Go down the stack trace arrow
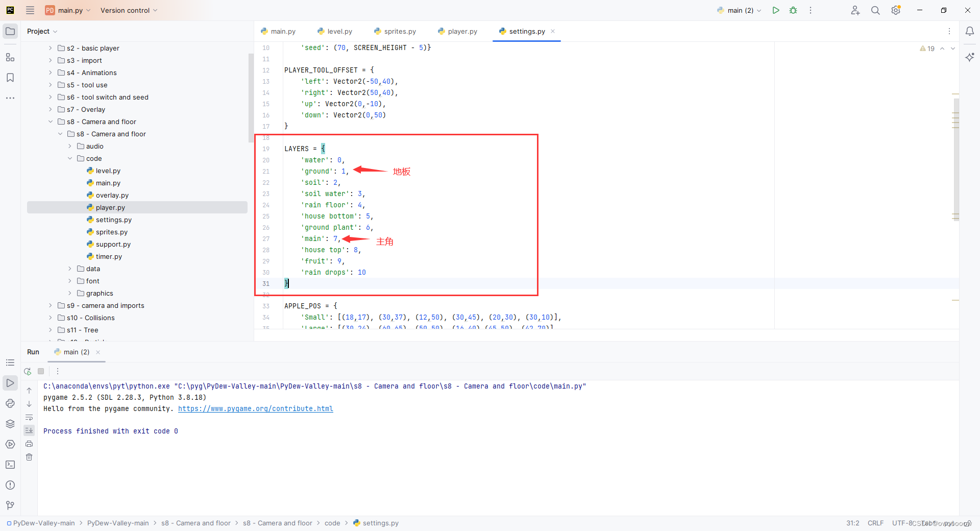Image resolution: width=980 pixels, height=531 pixels. click(29, 404)
